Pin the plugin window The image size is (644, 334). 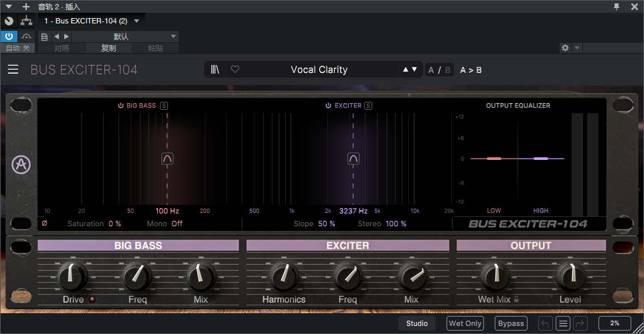(x=617, y=7)
